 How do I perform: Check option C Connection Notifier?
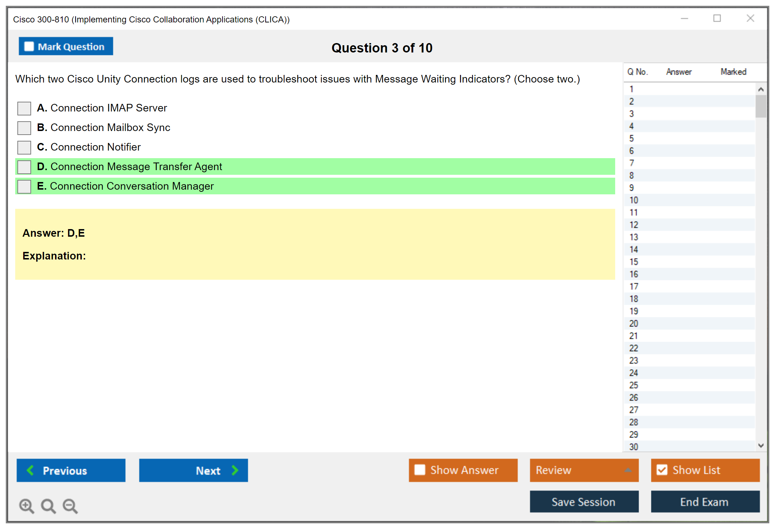tap(24, 147)
